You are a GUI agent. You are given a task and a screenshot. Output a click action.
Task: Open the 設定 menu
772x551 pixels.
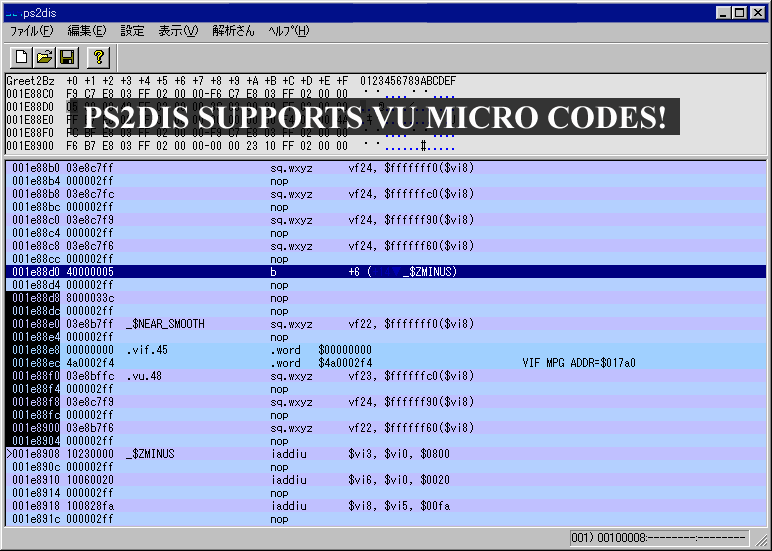(132, 31)
